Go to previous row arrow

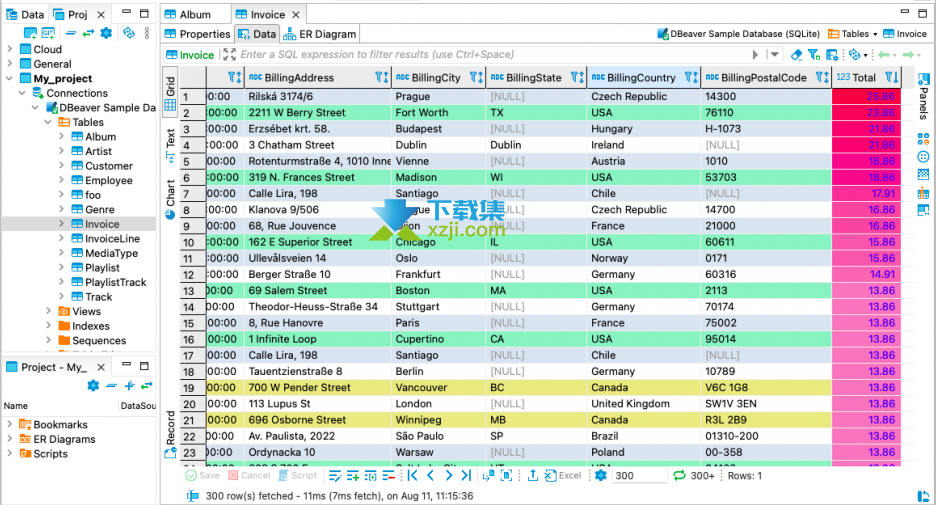[430, 476]
